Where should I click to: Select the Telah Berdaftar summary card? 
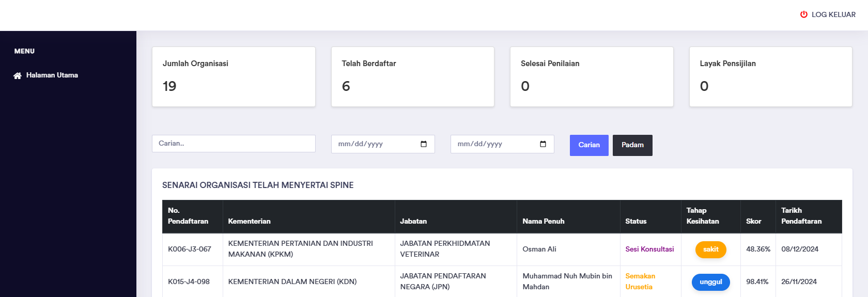412,77
